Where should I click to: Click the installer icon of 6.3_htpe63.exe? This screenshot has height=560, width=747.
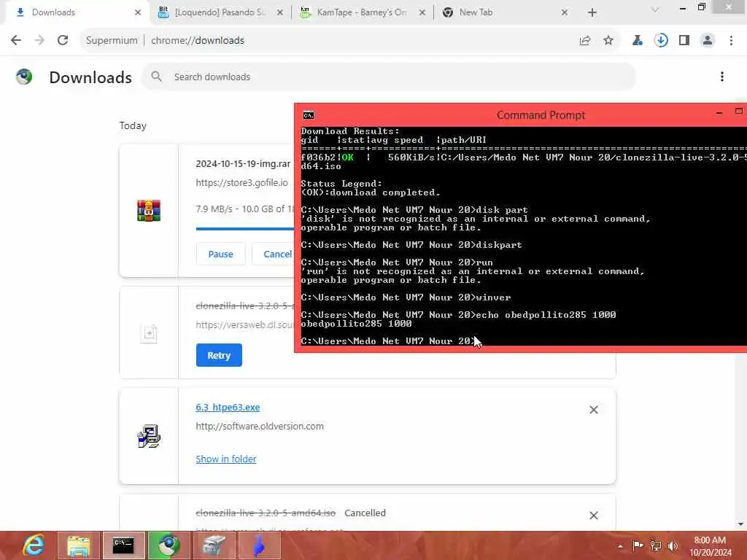(x=149, y=436)
